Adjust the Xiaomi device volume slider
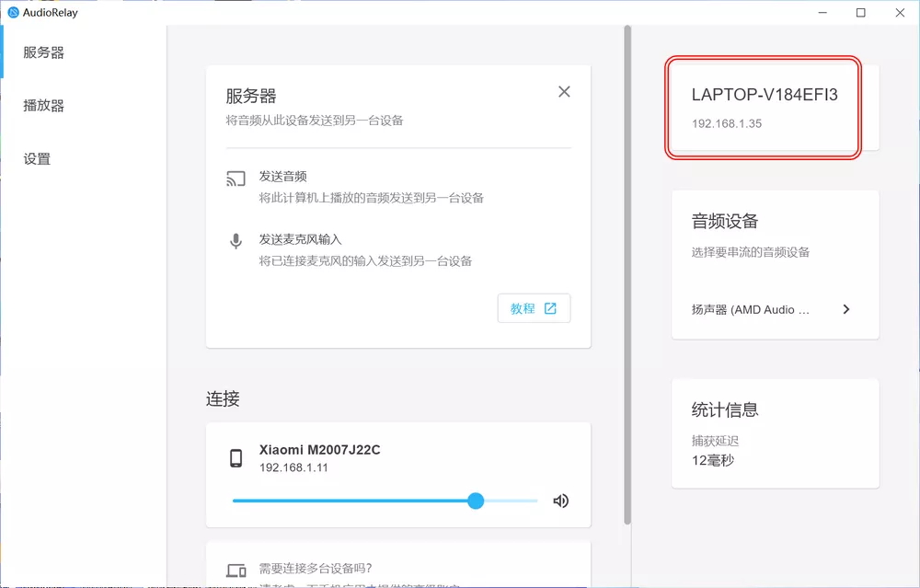Image resolution: width=920 pixels, height=588 pixels. coord(475,501)
